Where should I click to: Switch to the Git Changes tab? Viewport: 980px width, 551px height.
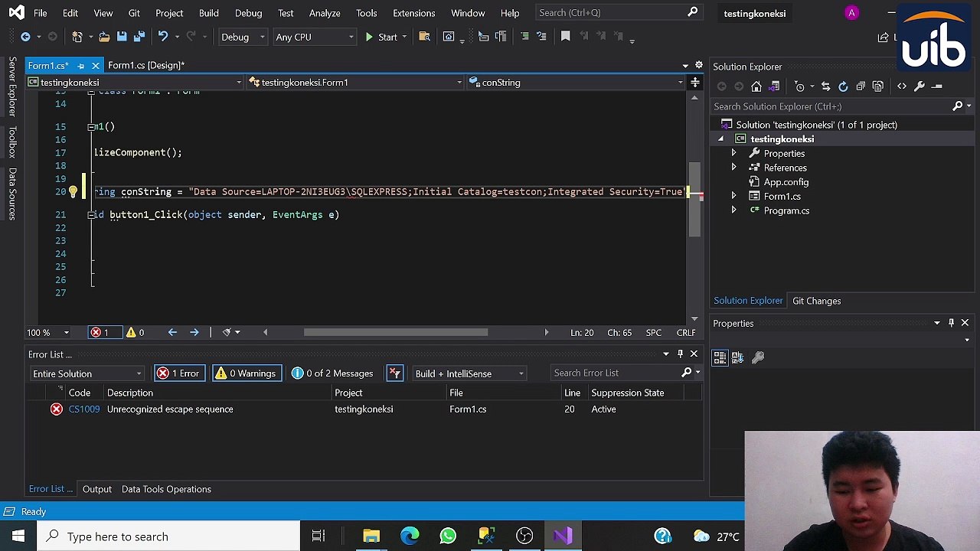[816, 301]
